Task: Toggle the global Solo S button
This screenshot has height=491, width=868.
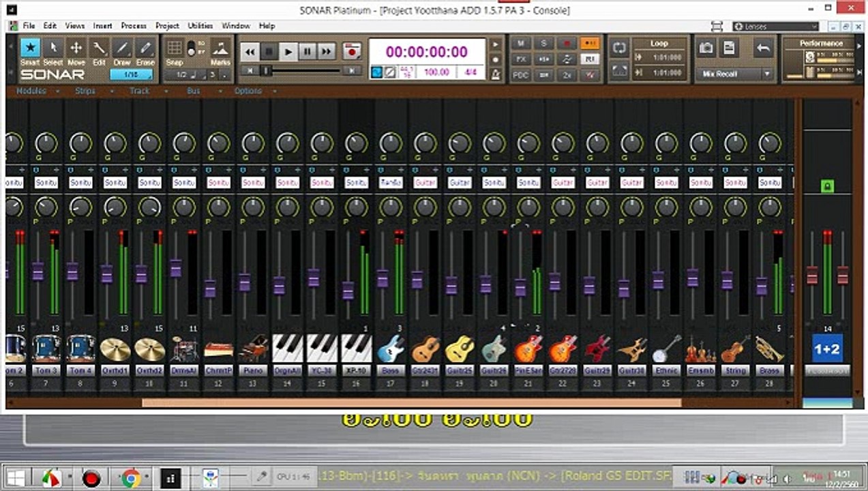Action: point(543,43)
